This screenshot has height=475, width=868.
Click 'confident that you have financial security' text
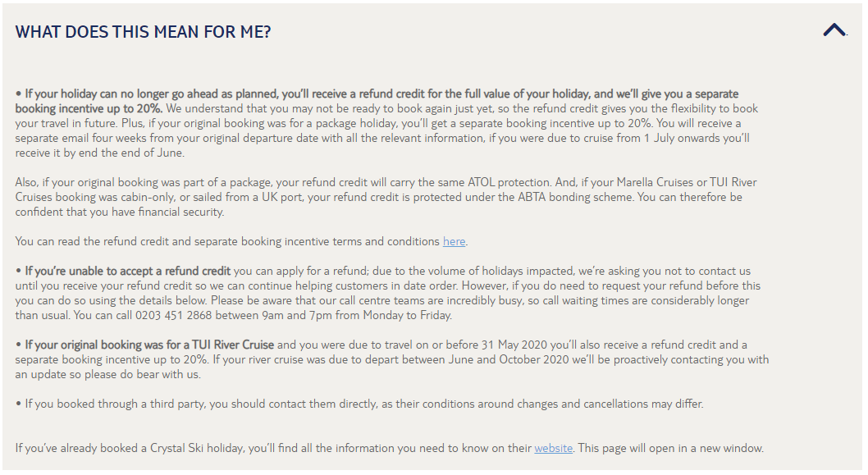coord(120,212)
